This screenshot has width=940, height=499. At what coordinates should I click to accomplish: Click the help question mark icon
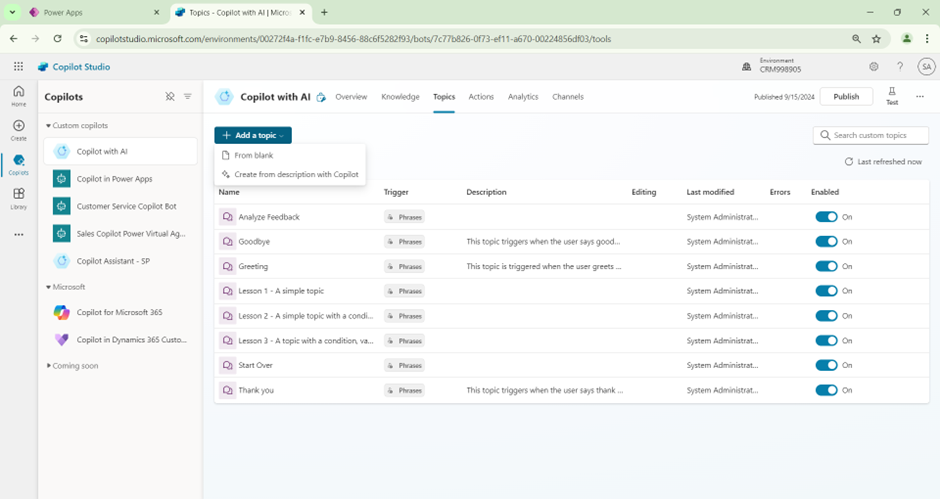[900, 67]
